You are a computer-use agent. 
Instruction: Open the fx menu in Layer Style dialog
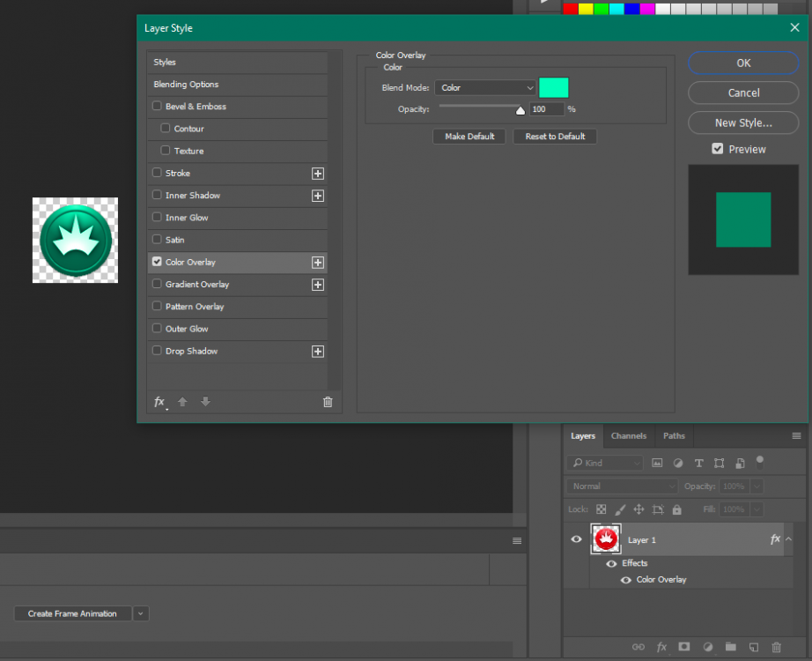tap(160, 402)
